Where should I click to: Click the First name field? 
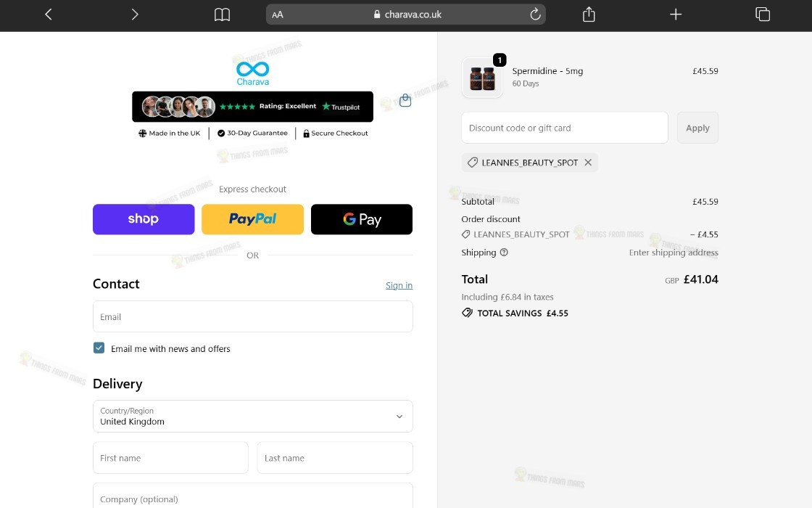pyautogui.click(x=170, y=458)
